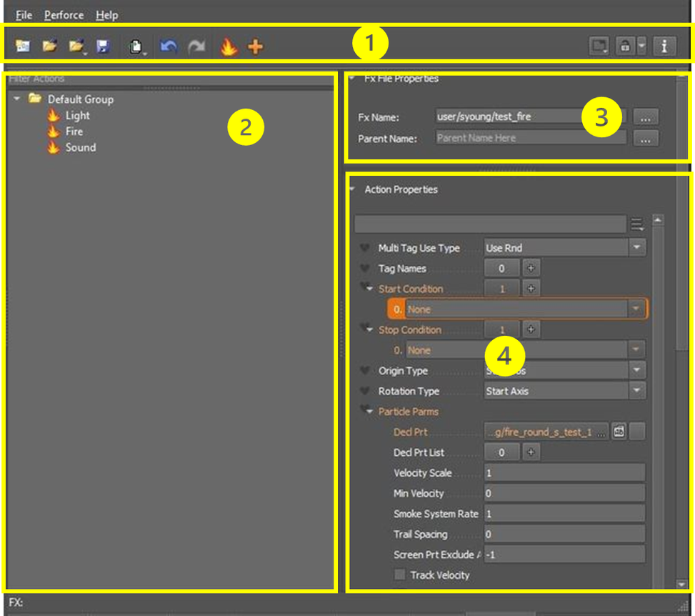Click the Default Group folder icon
Viewport: 695px width, 616px height.
point(35,98)
